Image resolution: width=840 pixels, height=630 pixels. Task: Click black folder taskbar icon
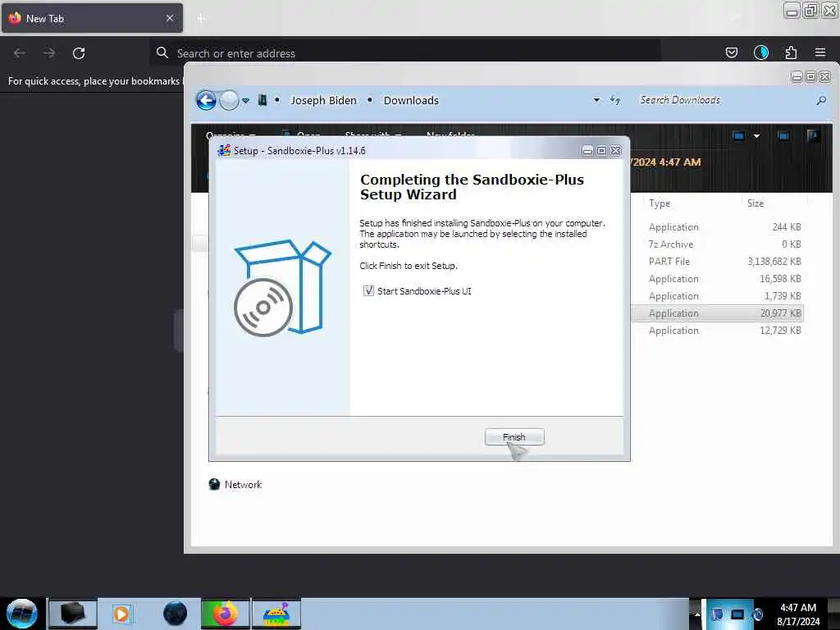coord(73,614)
